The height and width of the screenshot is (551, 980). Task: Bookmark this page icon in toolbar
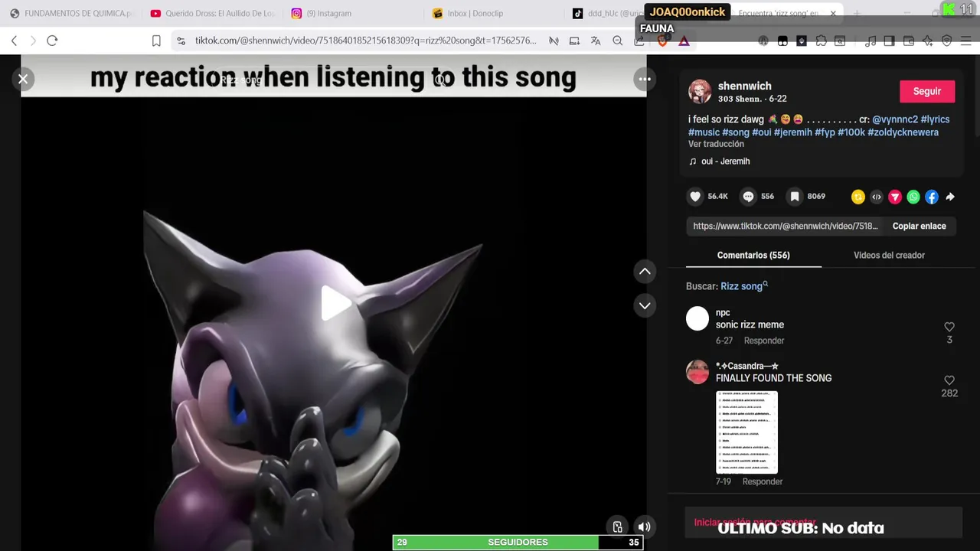click(156, 41)
